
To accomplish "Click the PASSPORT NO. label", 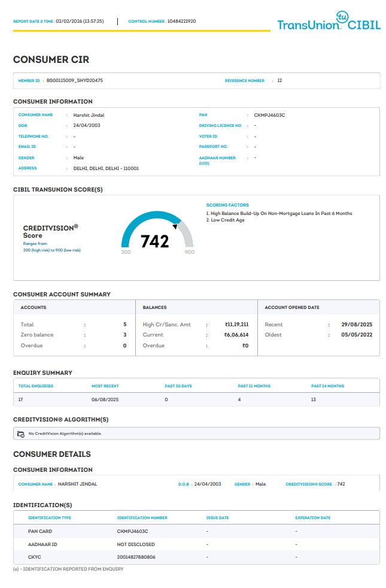I will tap(213, 147).
